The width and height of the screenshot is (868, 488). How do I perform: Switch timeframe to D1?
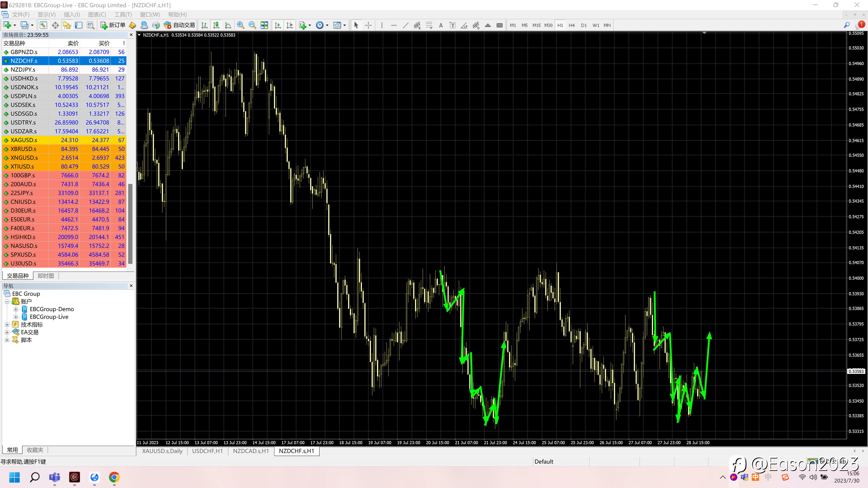click(x=584, y=25)
